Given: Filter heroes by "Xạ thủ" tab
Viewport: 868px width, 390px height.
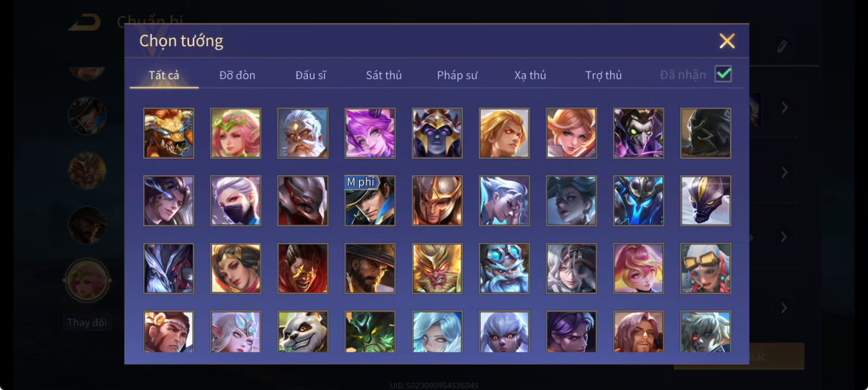Looking at the screenshot, I should point(530,75).
